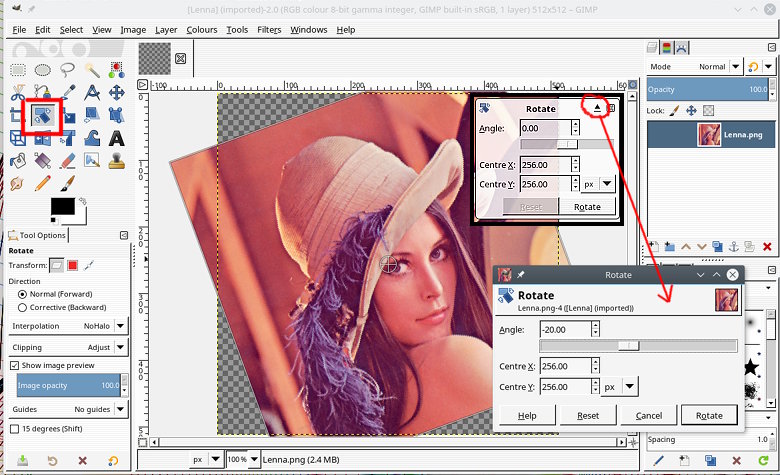This screenshot has width=780, height=475.
Task: Select the Clone stamp tool
Action: pyautogui.click(x=116, y=161)
